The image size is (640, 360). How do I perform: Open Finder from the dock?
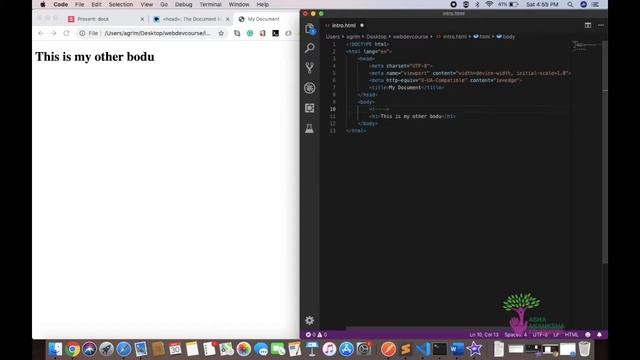coord(55,349)
